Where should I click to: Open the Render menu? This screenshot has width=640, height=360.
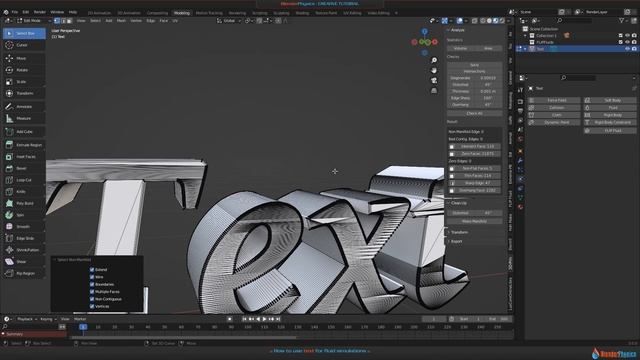40,12
